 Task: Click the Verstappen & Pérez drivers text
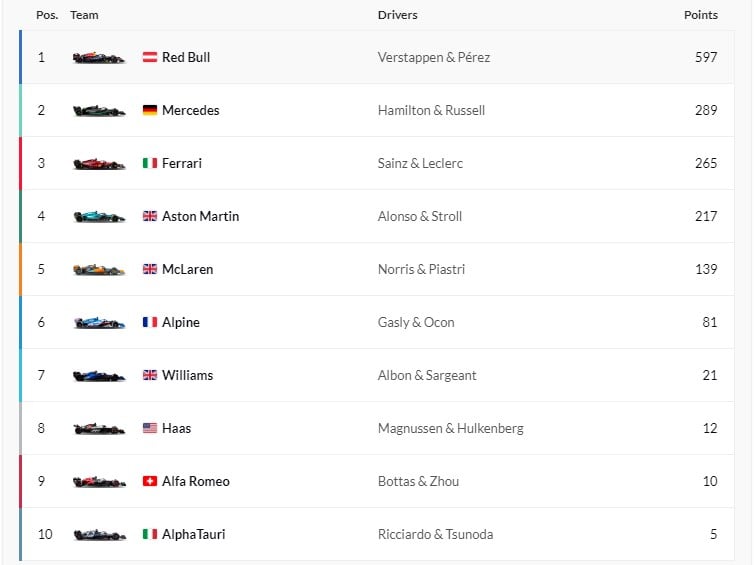(434, 58)
